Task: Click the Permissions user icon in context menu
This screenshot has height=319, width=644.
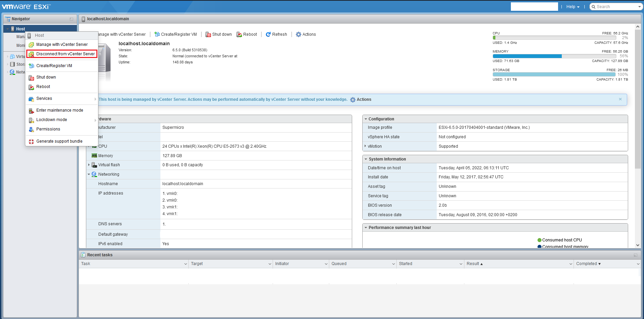Action: [31, 129]
